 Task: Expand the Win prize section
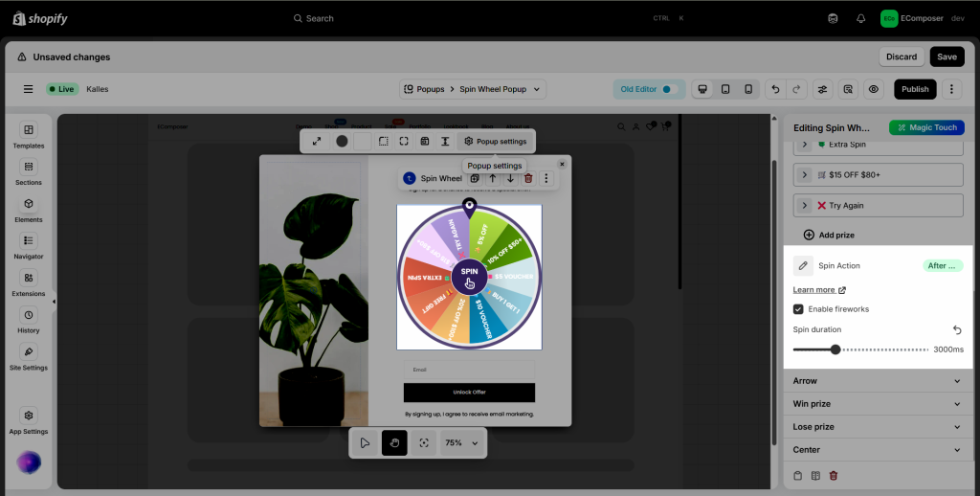point(878,404)
